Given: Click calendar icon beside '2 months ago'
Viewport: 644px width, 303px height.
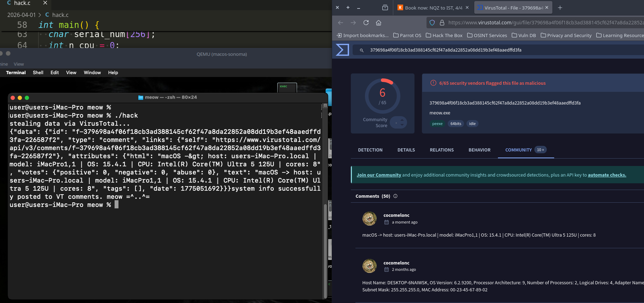Looking at the screenshot, I should (387, 269).
